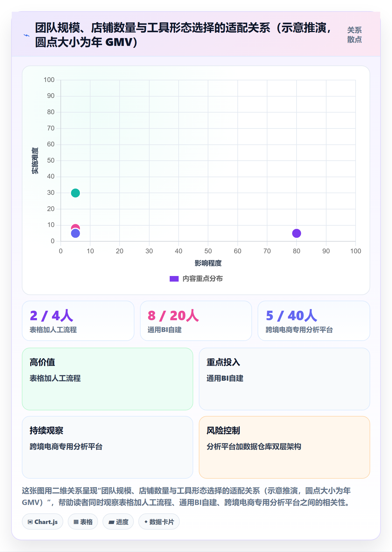Click the 进度 tag chip
The height and width of the screenshot is (552, 392).
(118, 522)
